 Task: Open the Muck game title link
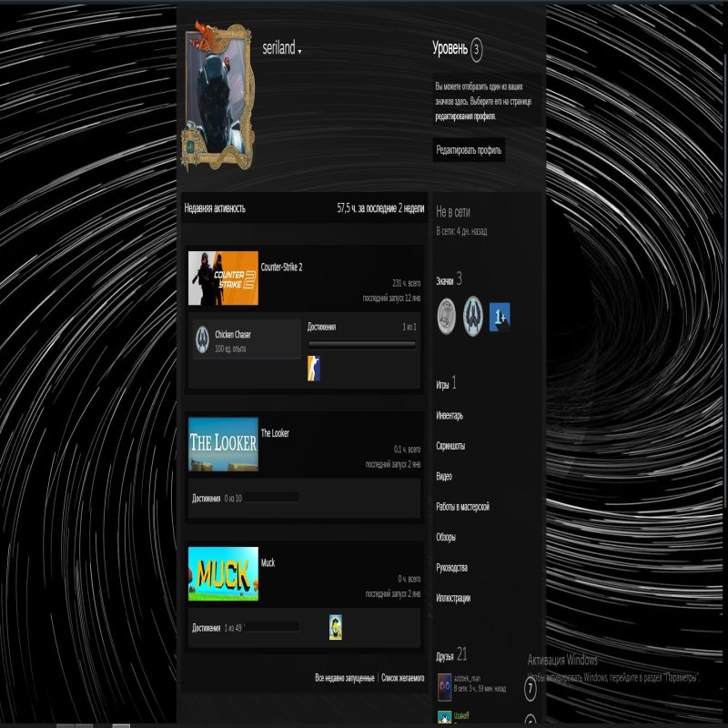(268, 563)
